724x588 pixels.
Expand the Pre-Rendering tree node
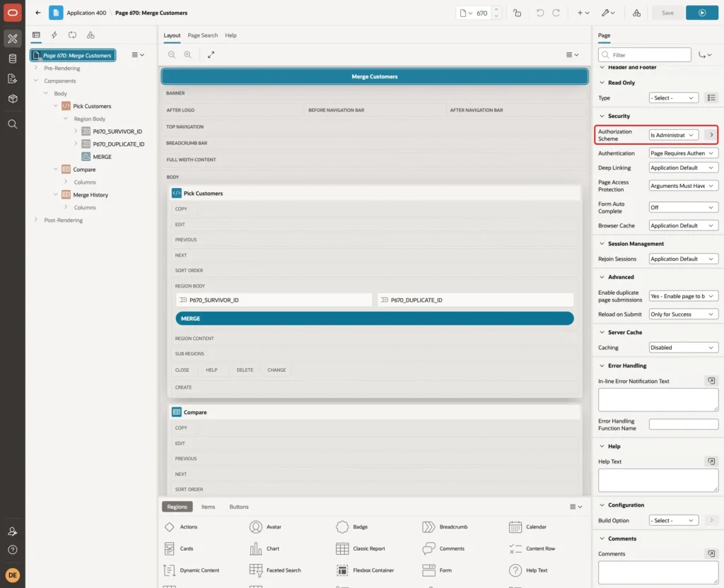[x=36, y=68]
